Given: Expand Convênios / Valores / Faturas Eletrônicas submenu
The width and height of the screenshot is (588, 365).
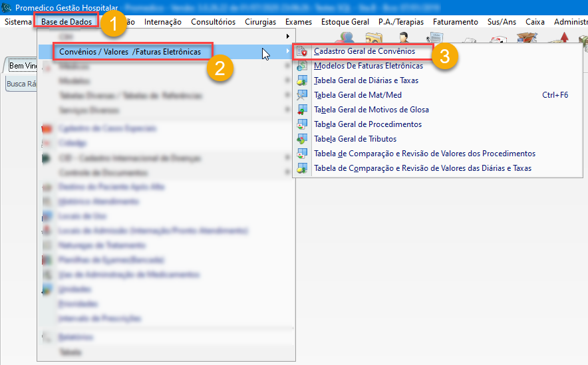Looking at the screenshot, I should (x=130, y=52).
